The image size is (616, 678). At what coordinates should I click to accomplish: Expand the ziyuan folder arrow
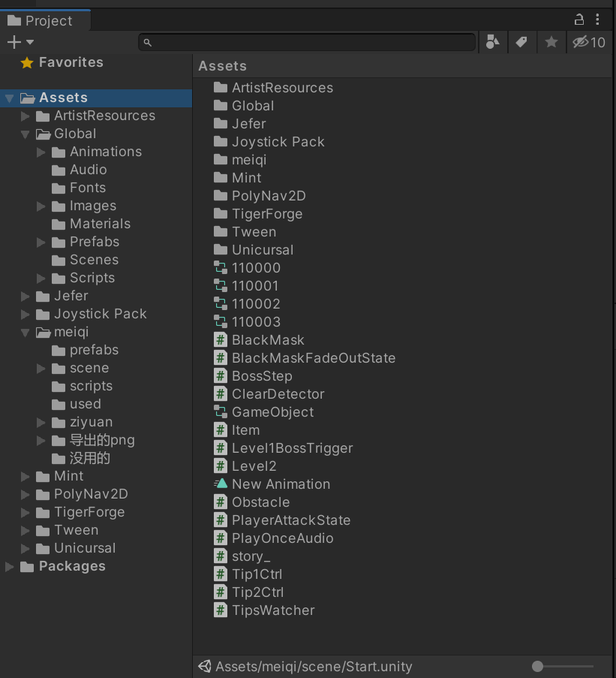(41, 423)
